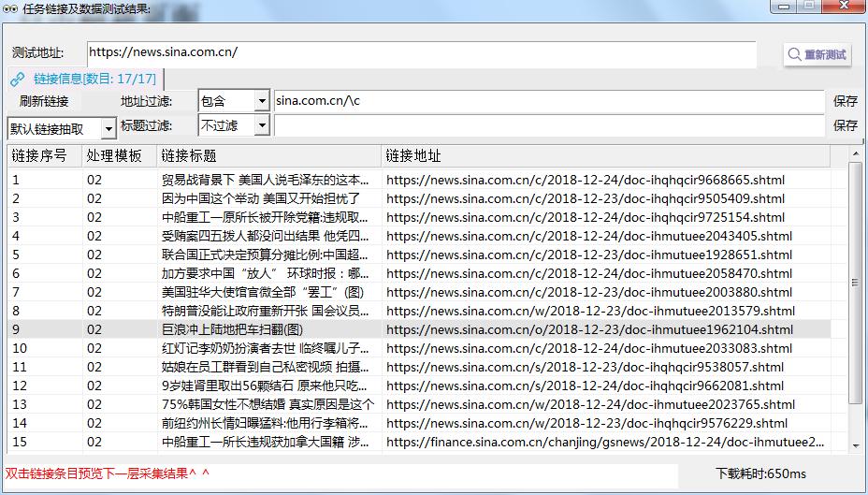Click the 测试地址 URL input field
The height and width of the screenshot is (495, 868).
pos(422,53)
